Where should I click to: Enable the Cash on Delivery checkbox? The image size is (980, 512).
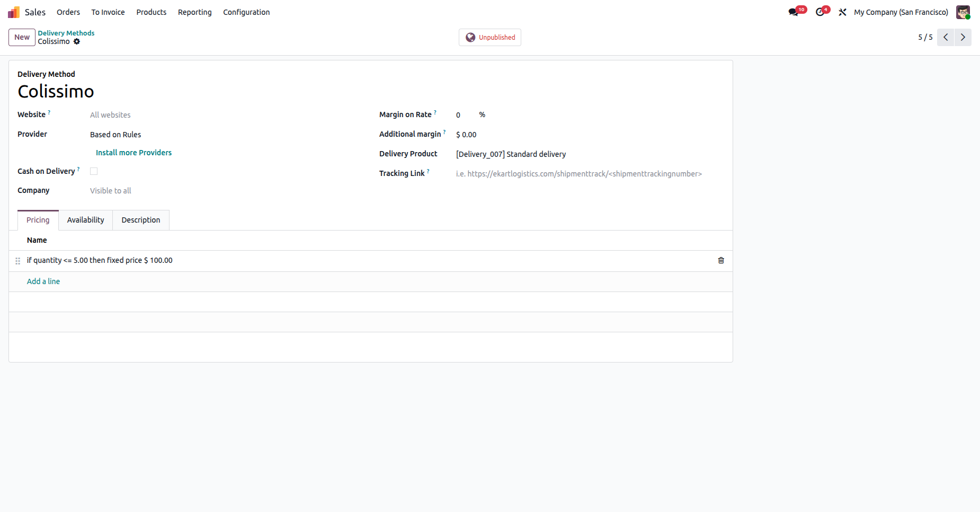[94, 171]
